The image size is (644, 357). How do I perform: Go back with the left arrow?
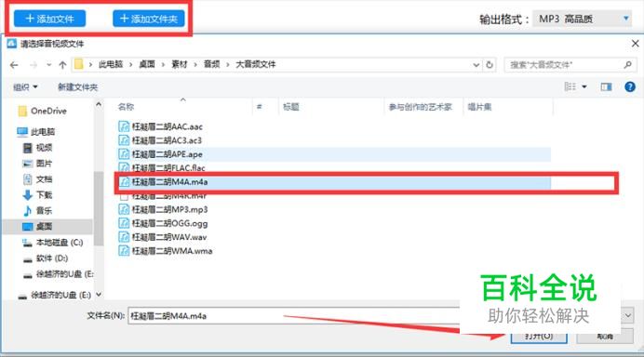click(14, 65)
